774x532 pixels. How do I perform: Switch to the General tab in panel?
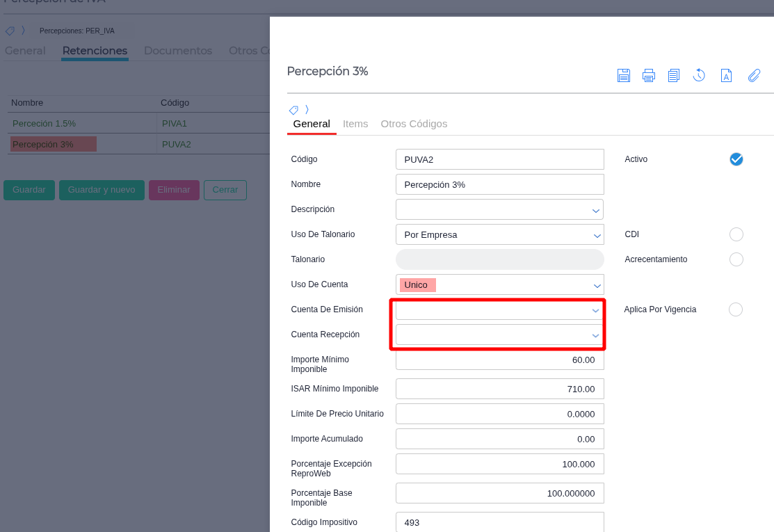pyautogui.click(x=312, y=124)
